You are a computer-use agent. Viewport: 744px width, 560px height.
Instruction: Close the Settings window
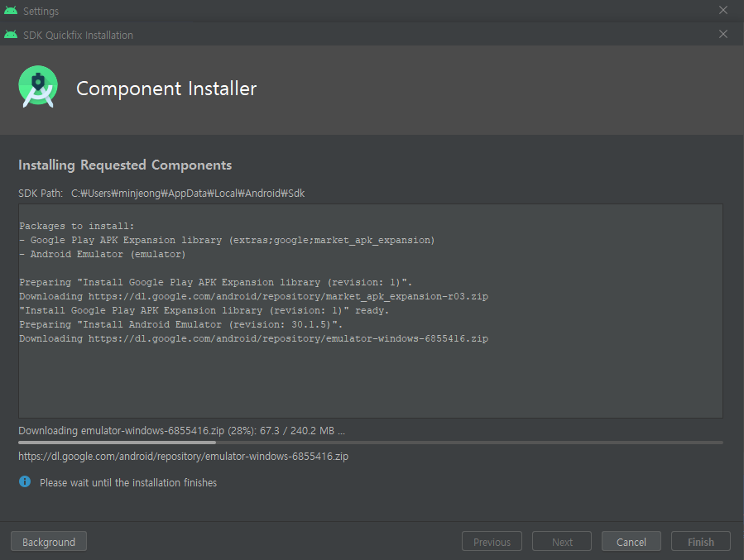coord(723,10)
